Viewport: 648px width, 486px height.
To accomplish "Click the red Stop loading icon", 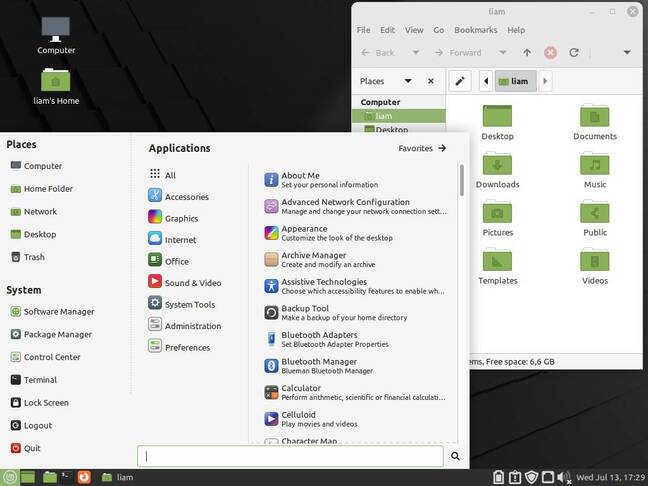I will tap(550, 52).
